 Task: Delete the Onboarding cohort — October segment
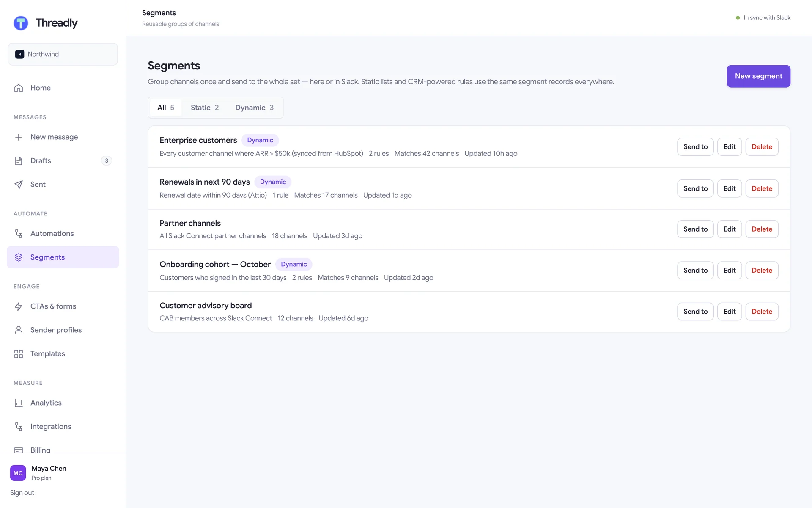coord(762,270)
